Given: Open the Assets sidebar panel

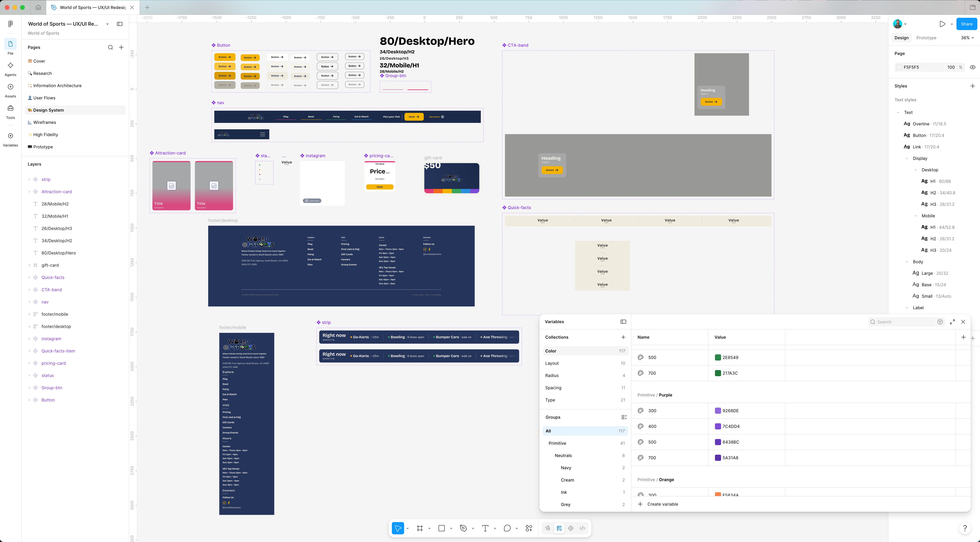Looking at the screenshot, I should [10, 91].
